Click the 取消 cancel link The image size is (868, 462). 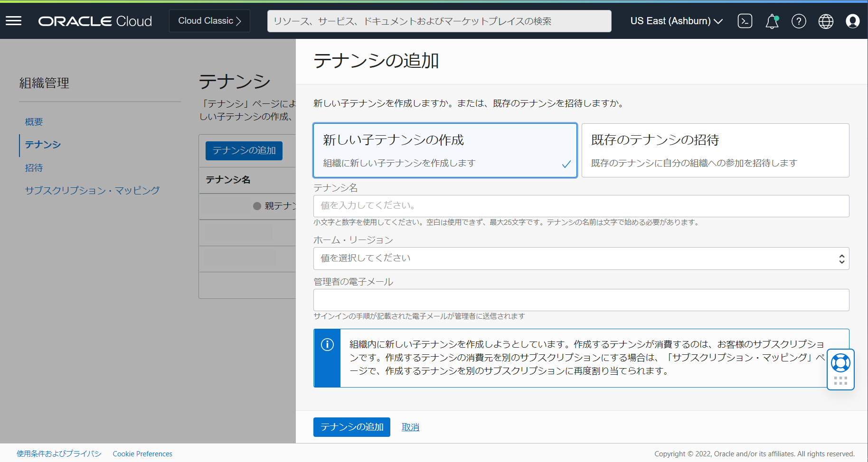(410, 427)
